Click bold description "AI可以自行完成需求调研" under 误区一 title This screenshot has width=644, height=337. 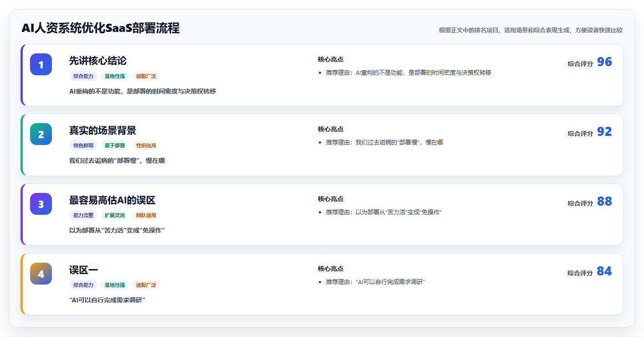(x=107, y=300)
